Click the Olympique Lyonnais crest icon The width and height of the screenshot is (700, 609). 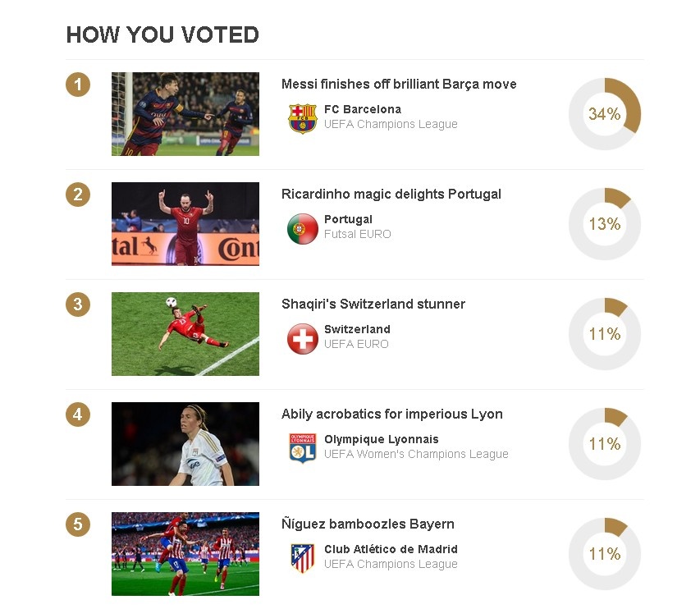coord(302,448)
